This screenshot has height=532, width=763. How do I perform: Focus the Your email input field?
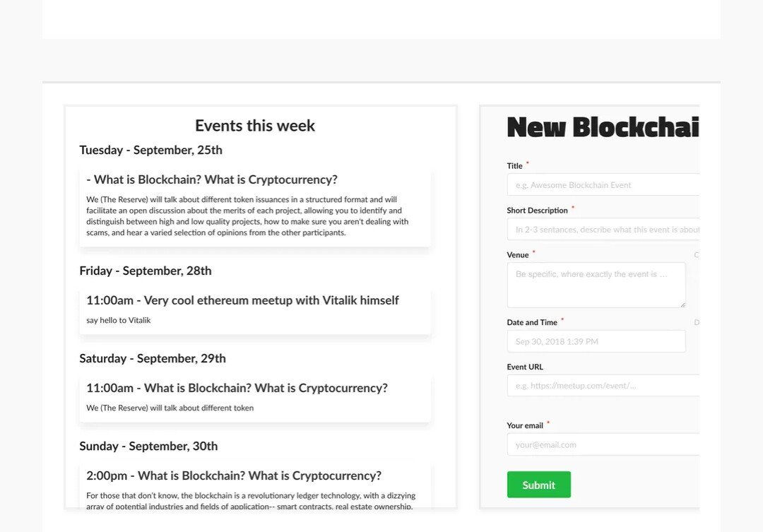click(603, 444)
